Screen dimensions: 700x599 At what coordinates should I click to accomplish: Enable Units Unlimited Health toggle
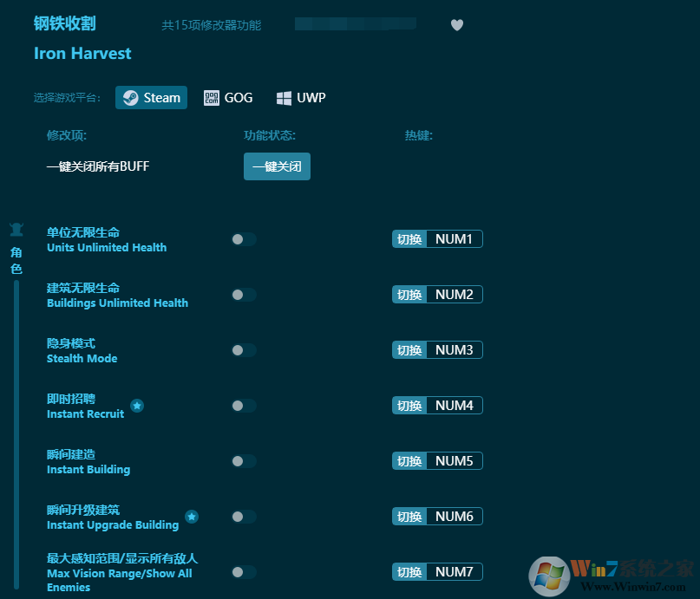click(x=243, y=238)
